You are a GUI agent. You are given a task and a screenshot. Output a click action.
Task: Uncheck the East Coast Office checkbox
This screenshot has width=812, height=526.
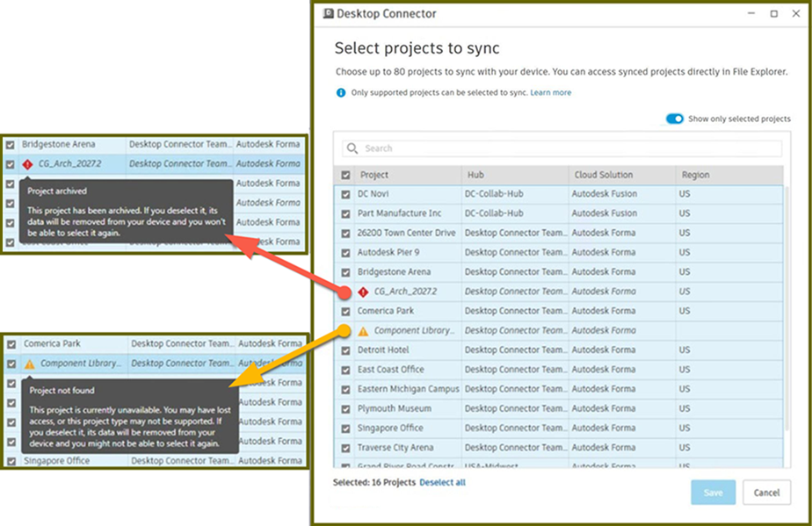point(345,371)
